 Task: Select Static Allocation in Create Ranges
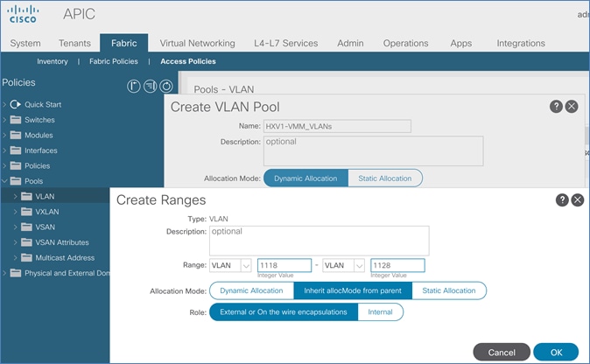point(449,290)
